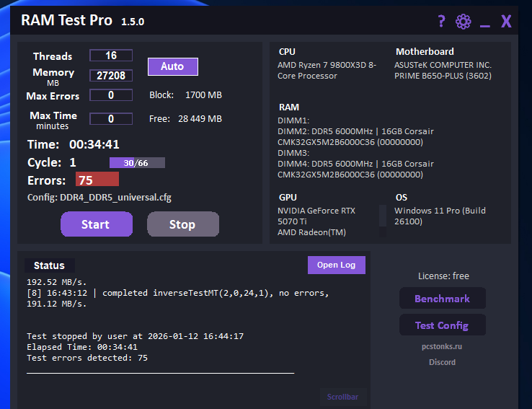Edit the Max Time minutes field
This screenshot has width=532, height=409.
(111, 119)
